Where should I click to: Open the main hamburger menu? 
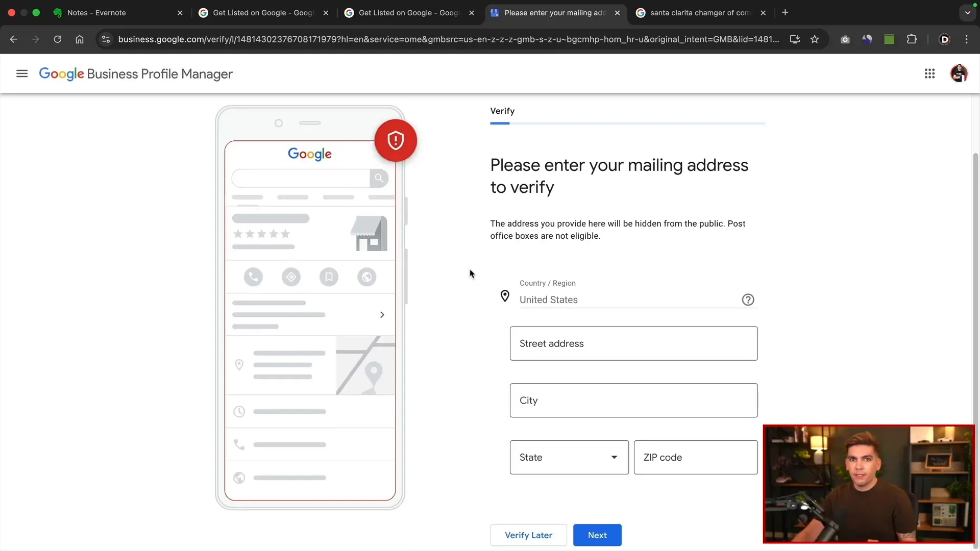point(21,74)
